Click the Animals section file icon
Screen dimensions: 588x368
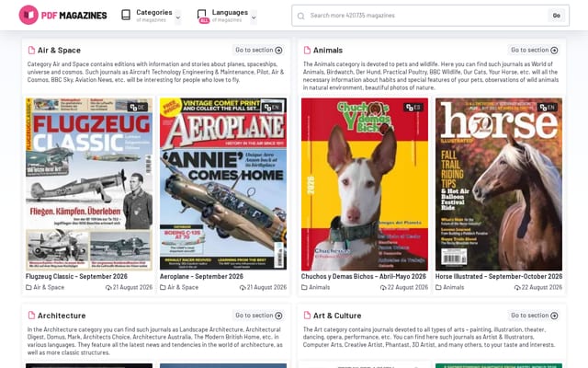click(307, 50)
